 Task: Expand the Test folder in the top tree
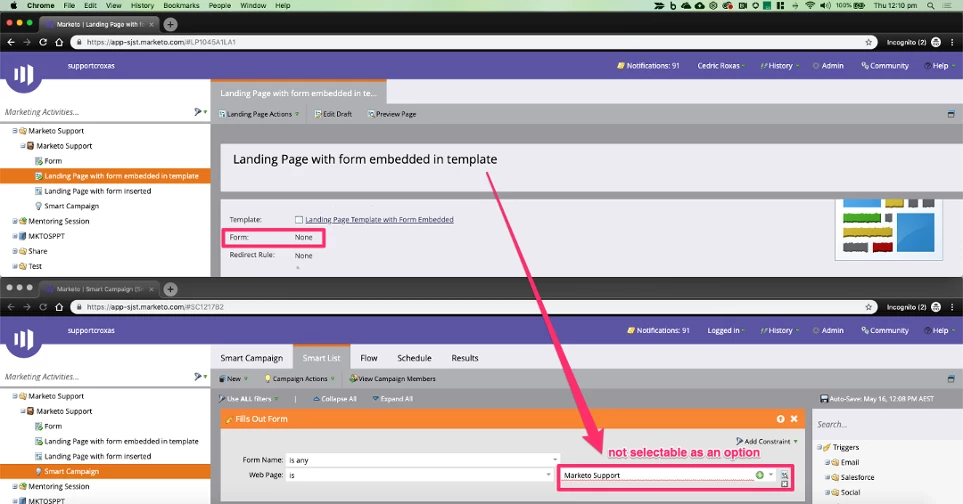(15, 266)
